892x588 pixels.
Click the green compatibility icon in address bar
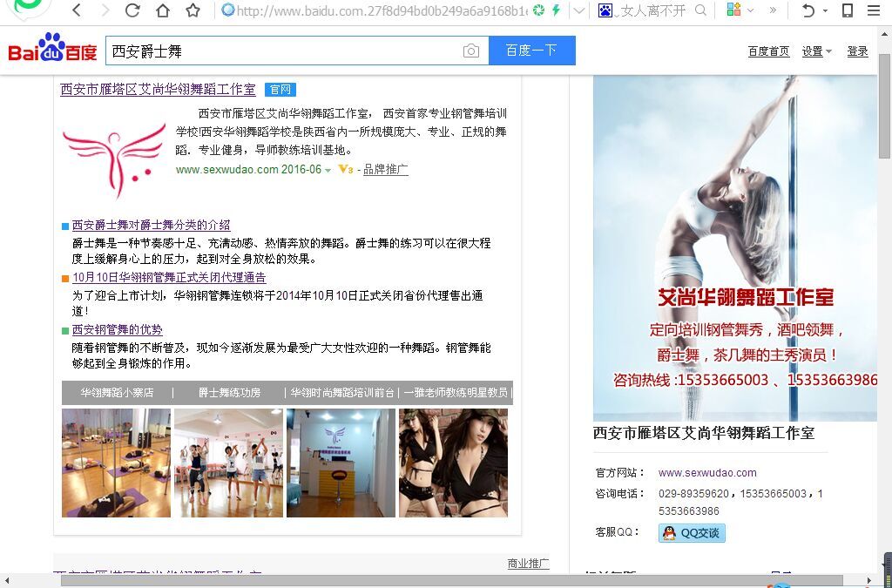click(x=538, y=10)
